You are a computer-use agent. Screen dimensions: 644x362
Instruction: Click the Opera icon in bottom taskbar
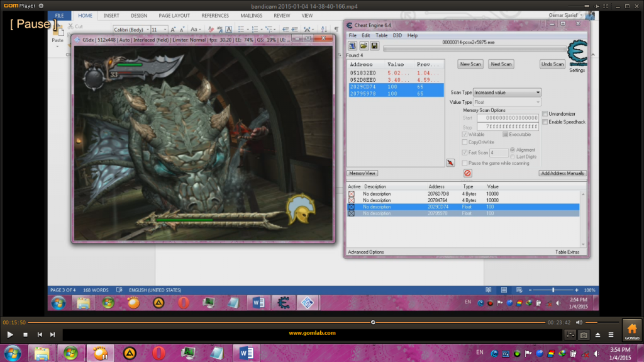[158, 353]
